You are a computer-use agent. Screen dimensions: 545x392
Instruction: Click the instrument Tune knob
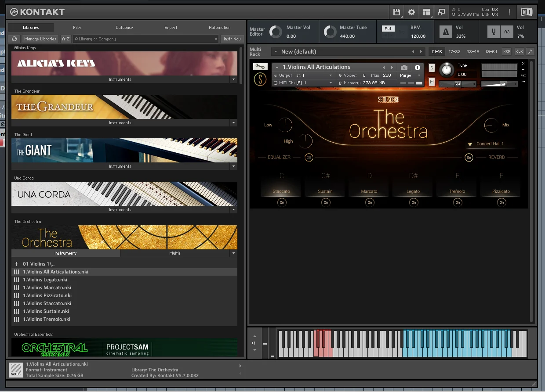tap(447, 69)
